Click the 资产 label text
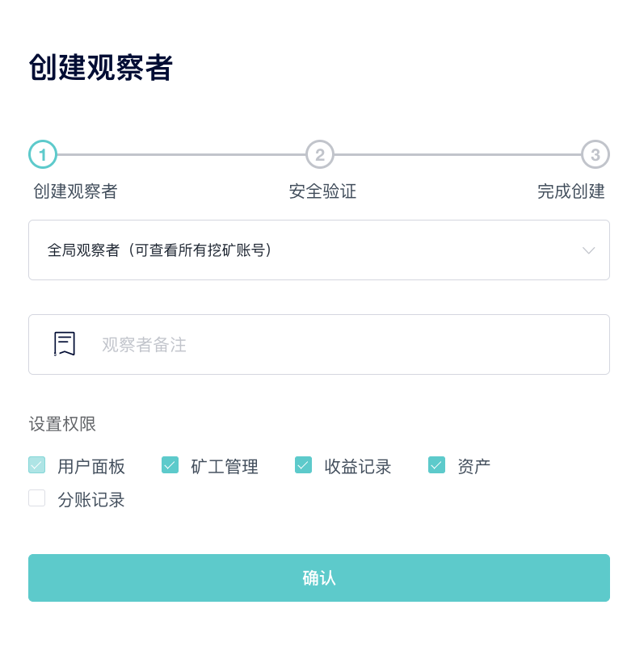 (x=474, y=466)
